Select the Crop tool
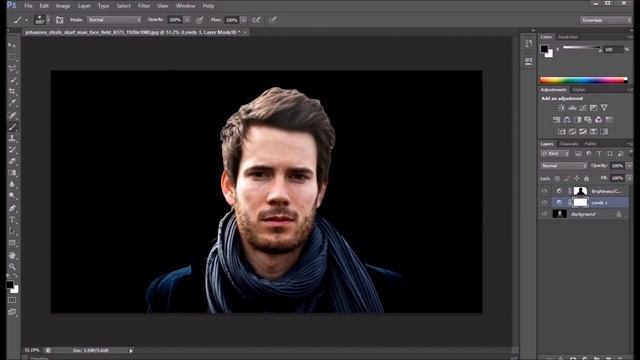 (x=12, y=91)
